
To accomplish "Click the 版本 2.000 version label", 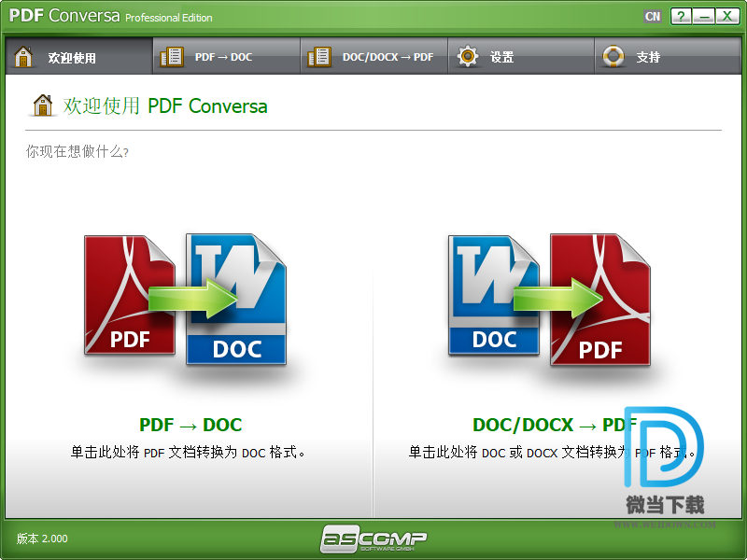I will click(42, 539).
